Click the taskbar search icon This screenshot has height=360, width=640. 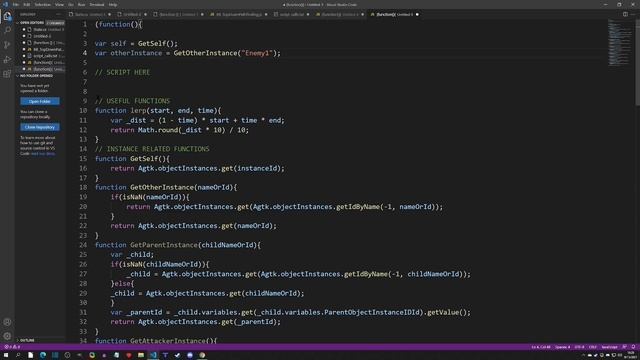[18, 355]
